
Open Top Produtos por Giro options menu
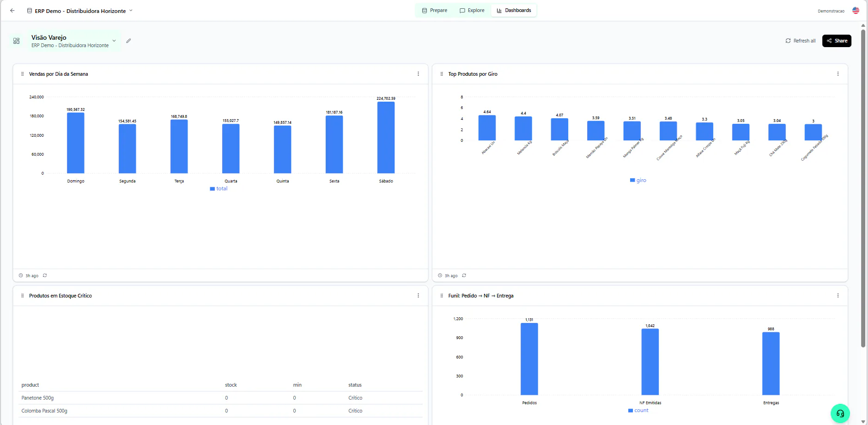tap(838, 74)
